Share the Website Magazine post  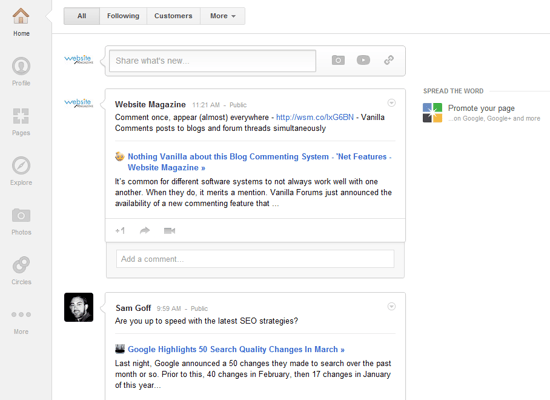click(x=145, y=231)
